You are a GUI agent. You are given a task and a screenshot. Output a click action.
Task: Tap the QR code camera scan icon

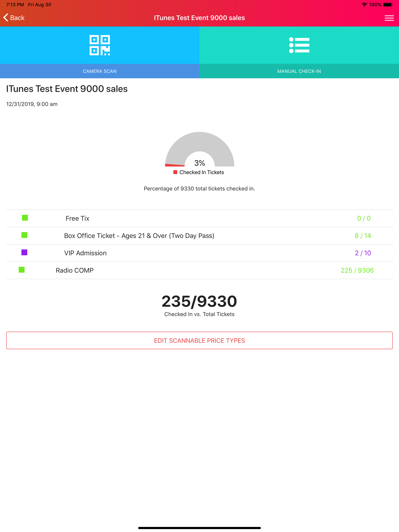pyautogui.click(x=100, y=45)
